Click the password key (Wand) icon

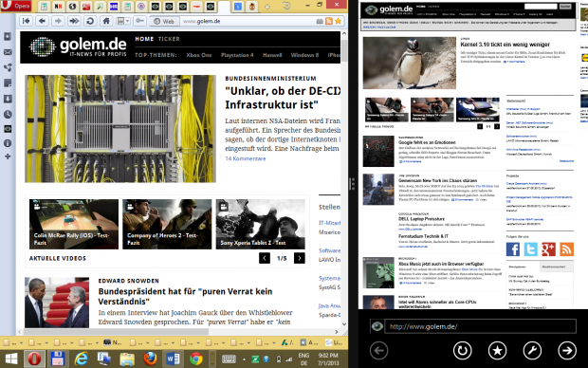click(x=139, y=21)
